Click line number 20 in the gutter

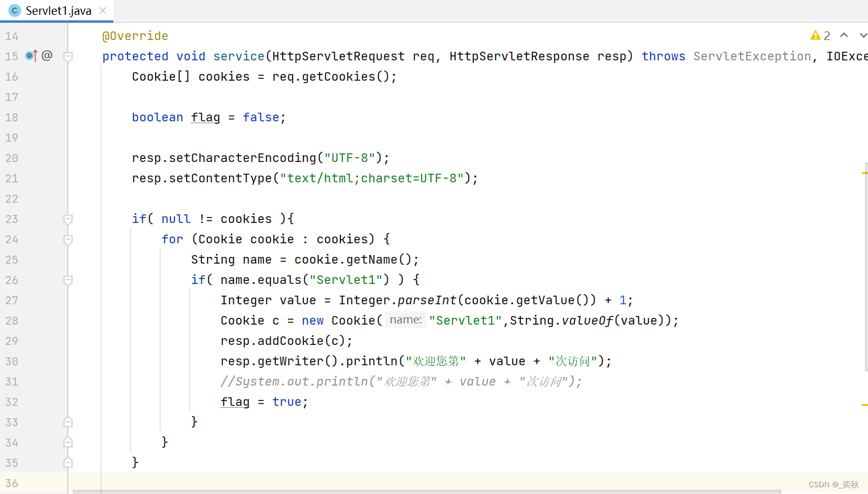coord(12,158)
